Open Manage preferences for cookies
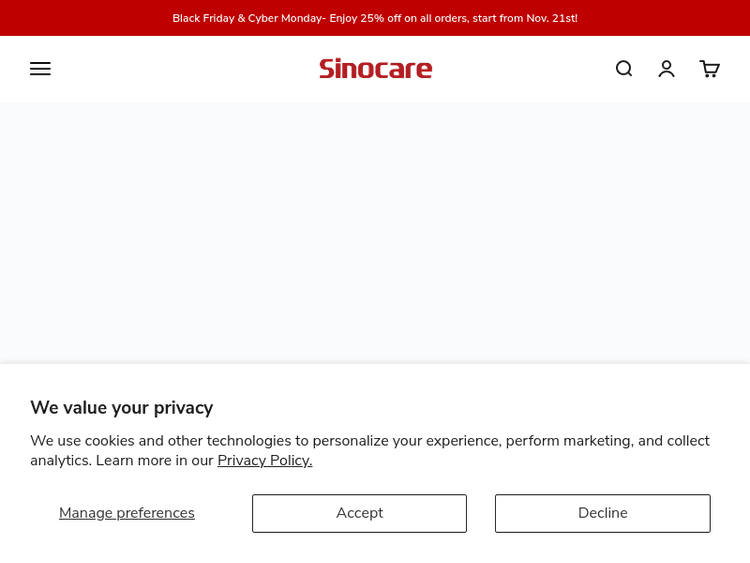Screen dimensions: 750x563 pos(127,513)
